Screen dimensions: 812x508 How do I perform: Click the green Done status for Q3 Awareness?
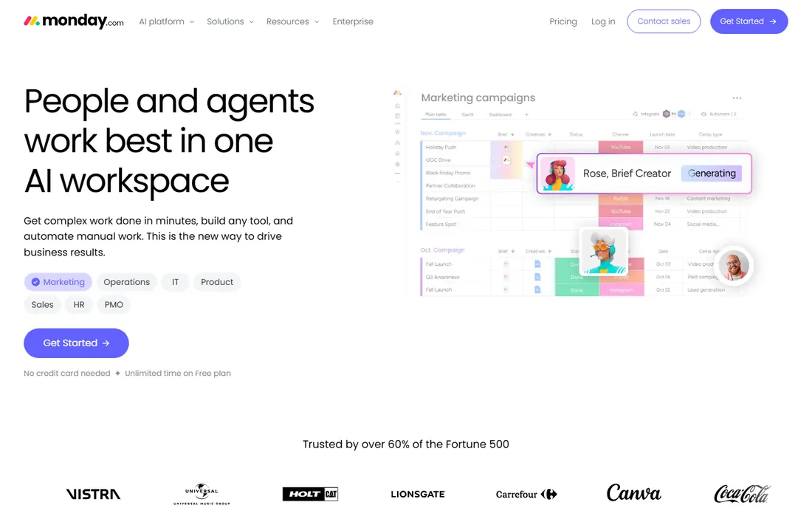577,277
